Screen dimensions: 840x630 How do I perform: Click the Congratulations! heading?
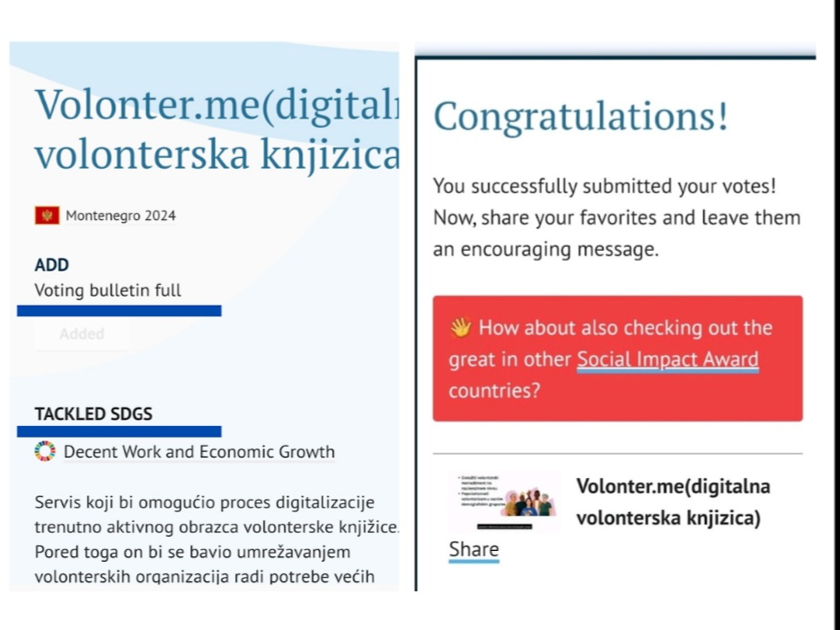point(580,116)
